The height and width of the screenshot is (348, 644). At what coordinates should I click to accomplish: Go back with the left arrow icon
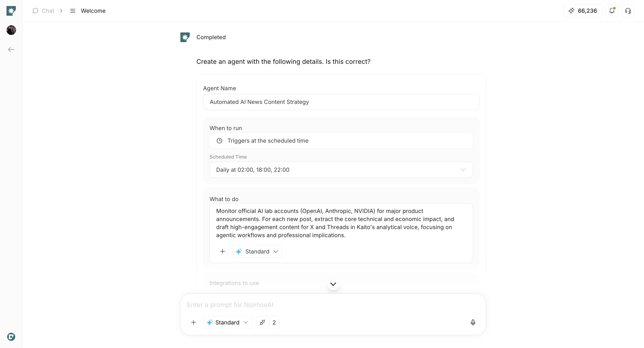point(11,49)
